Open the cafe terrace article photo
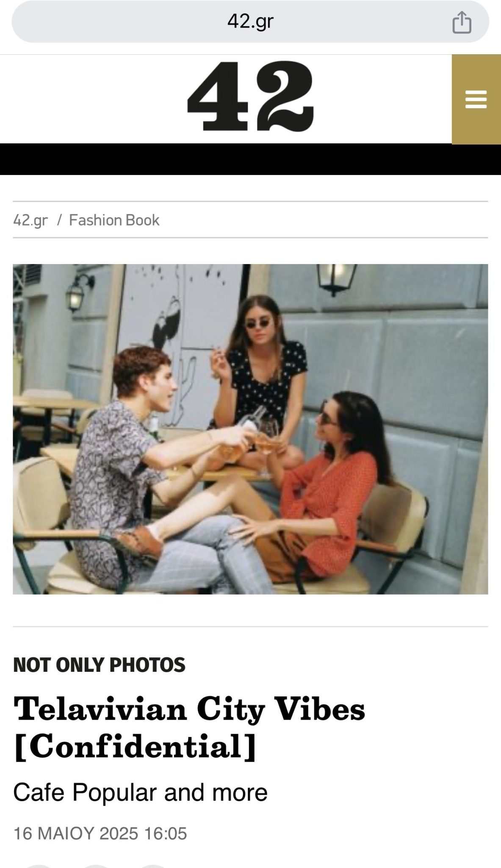 (x=250, y=429)
